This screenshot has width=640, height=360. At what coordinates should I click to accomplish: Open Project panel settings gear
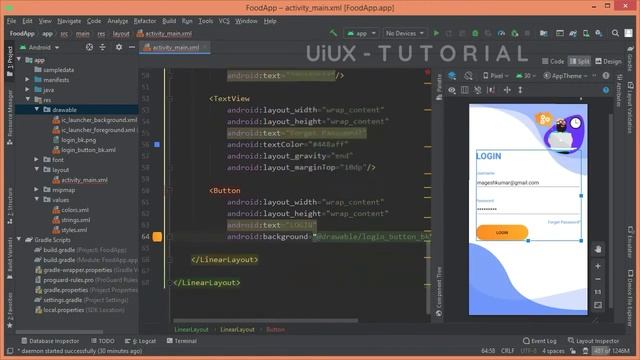[119, 47]
